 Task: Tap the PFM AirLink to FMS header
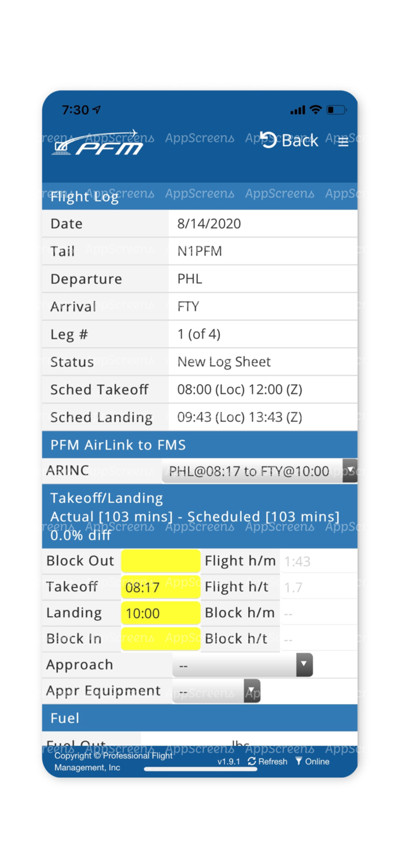click(x=200, y=445)
